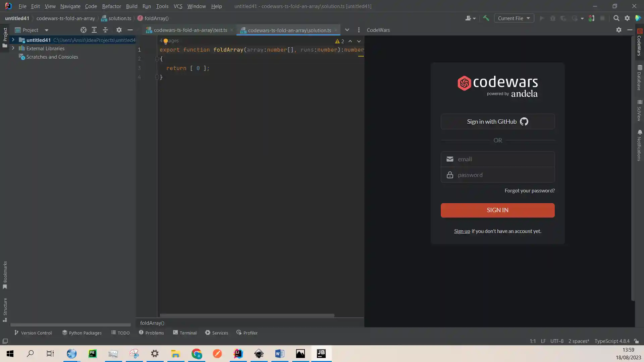644x362 pixels.
Task: Select the opened file in Project view
Action: (83, 30)
